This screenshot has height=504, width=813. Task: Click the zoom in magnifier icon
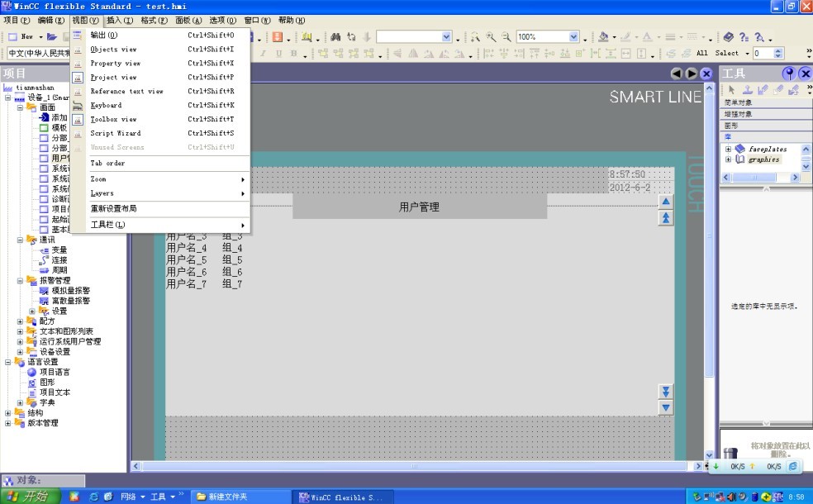point(491,37)
